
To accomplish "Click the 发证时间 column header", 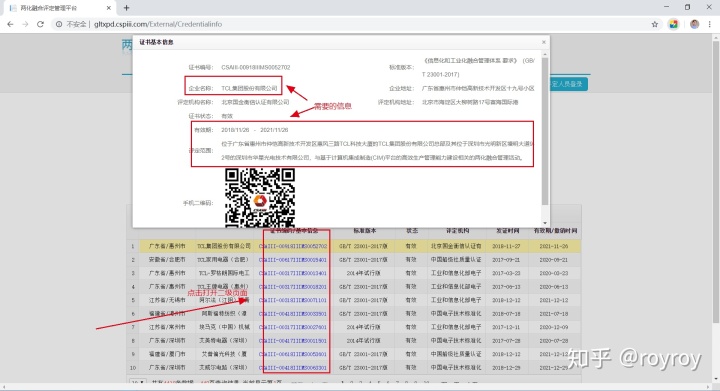I will coord(507,231).
